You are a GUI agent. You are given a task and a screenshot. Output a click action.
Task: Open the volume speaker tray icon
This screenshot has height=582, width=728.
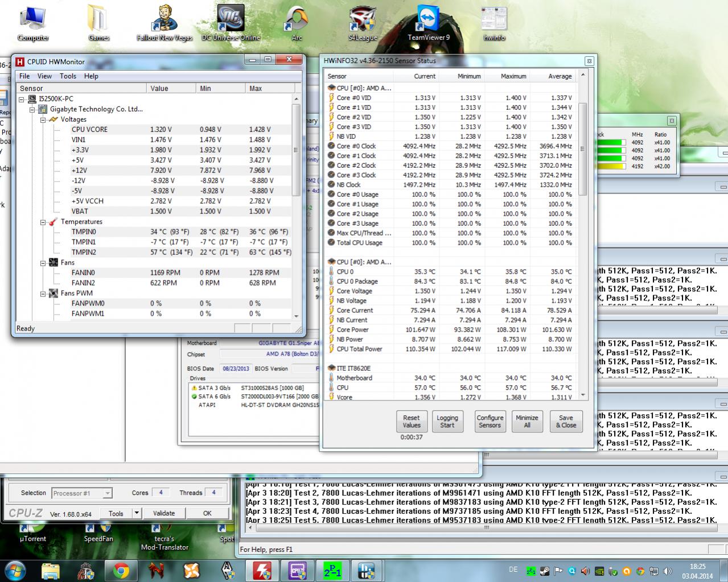click(667, 571)
